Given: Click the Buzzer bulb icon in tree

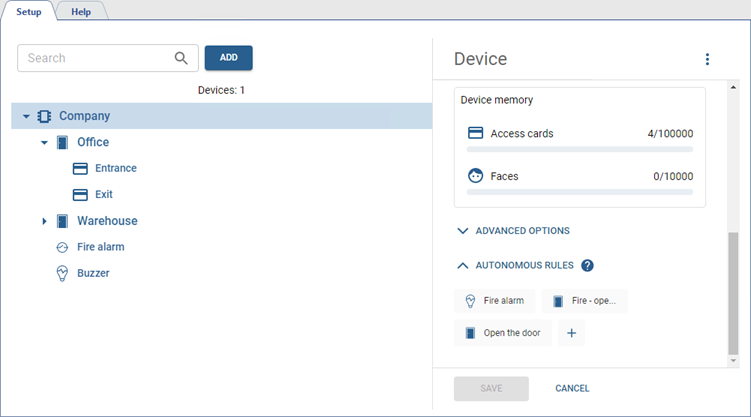Looking at the screenshot, I should 62,272.
